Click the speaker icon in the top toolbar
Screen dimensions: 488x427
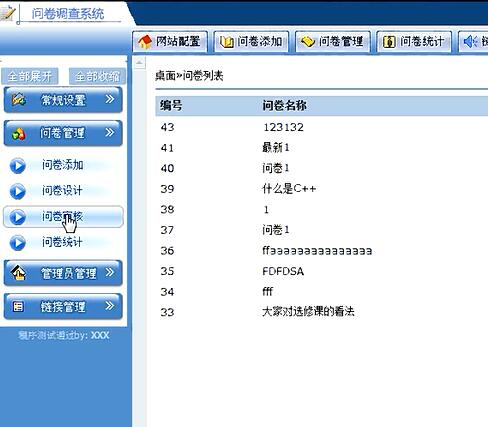471,42
